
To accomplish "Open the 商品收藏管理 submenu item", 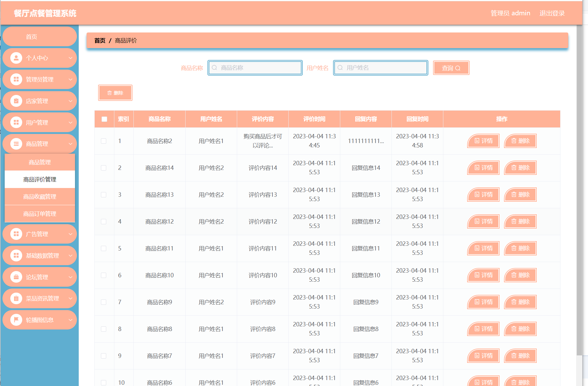I will (40, 197).
